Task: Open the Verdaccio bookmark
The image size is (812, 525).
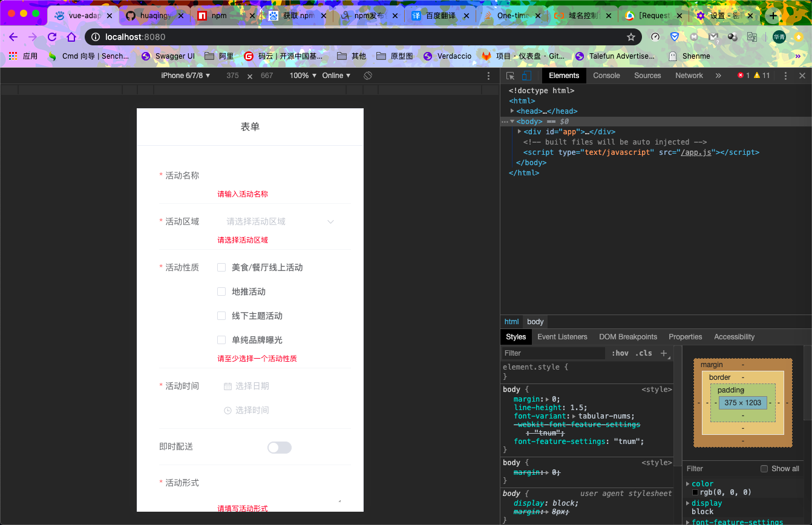Action: click(447, 56)
